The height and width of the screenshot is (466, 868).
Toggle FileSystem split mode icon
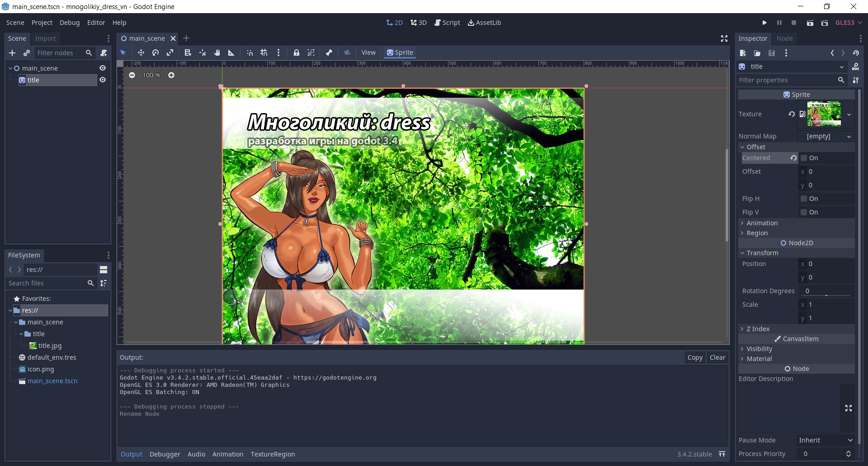tap(104, 270)
